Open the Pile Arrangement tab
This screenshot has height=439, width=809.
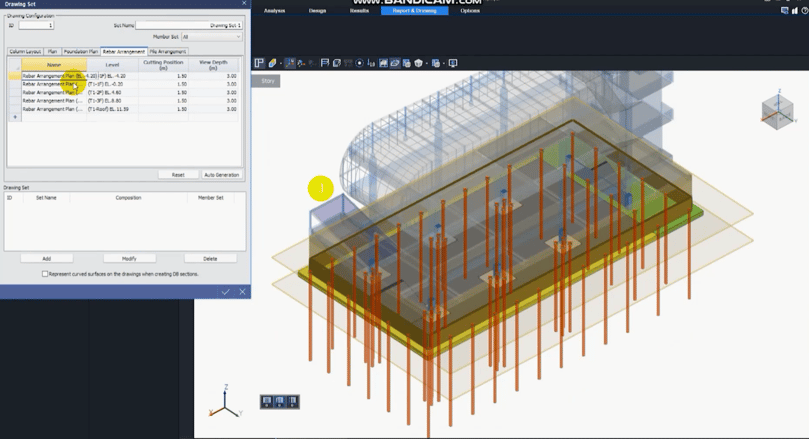click(168, 51)
